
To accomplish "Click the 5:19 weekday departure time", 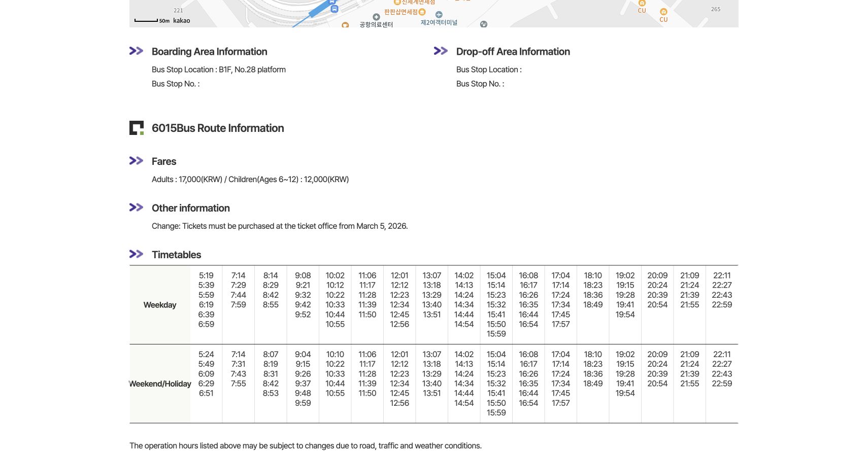I will tap(206, 275).
